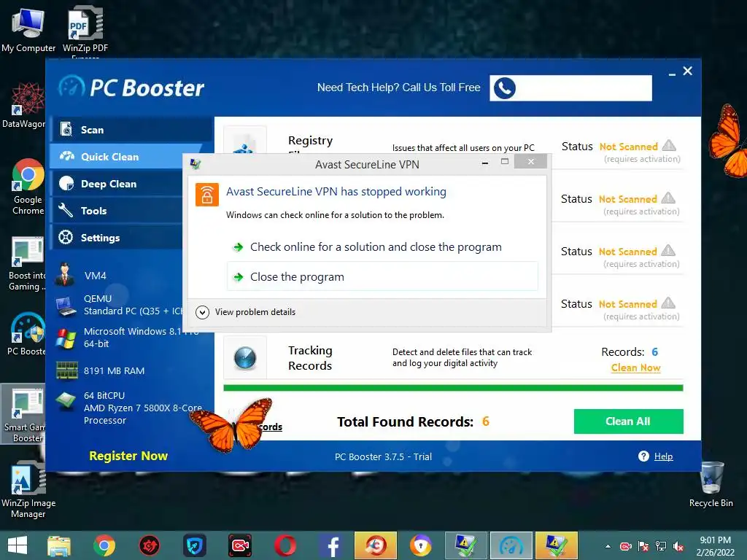The width and height of the screenshot is (747, 560).
Task: Close the Avast SecureLine VPN dialog
Action: [x=531, y=162]
